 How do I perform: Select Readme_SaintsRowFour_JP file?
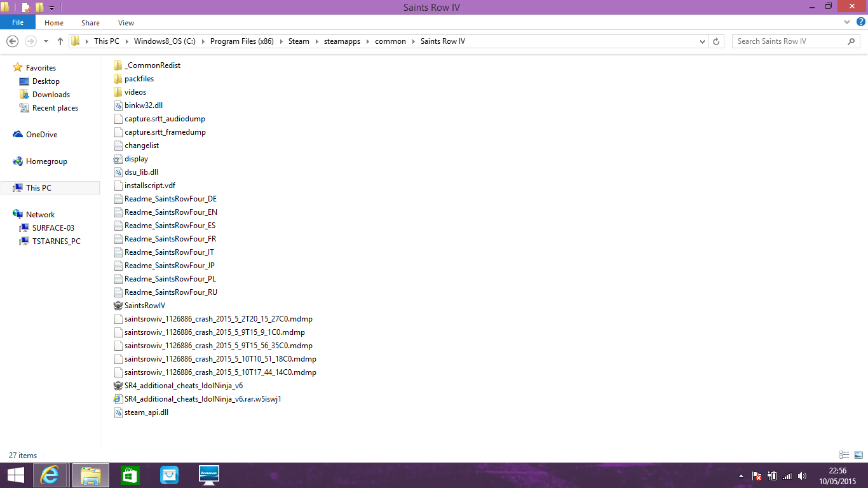pyautogui.click(x=170, y=266)
